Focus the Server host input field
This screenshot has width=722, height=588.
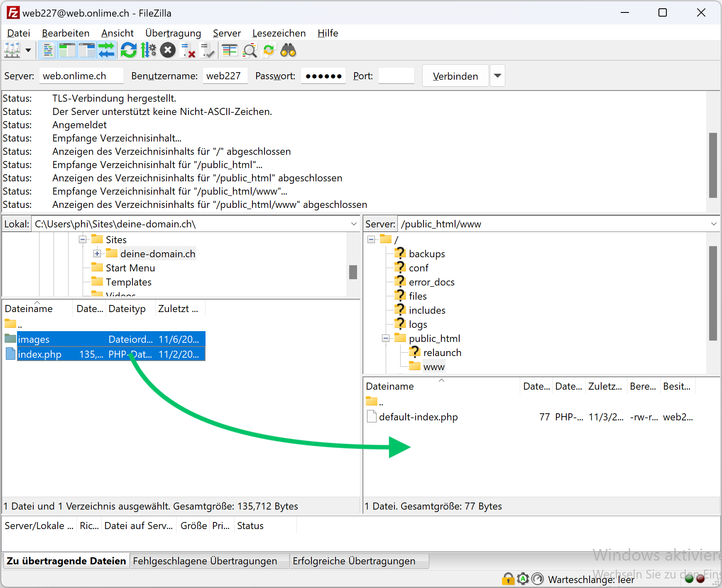[x=81, y=76]
